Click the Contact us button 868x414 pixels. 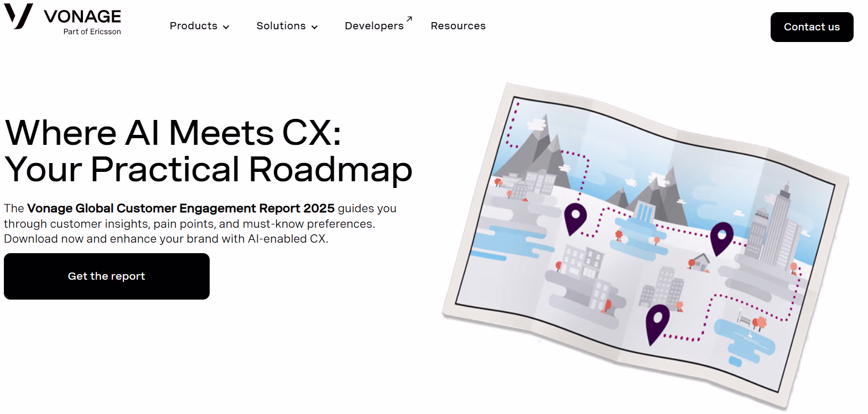coord(812,27)
